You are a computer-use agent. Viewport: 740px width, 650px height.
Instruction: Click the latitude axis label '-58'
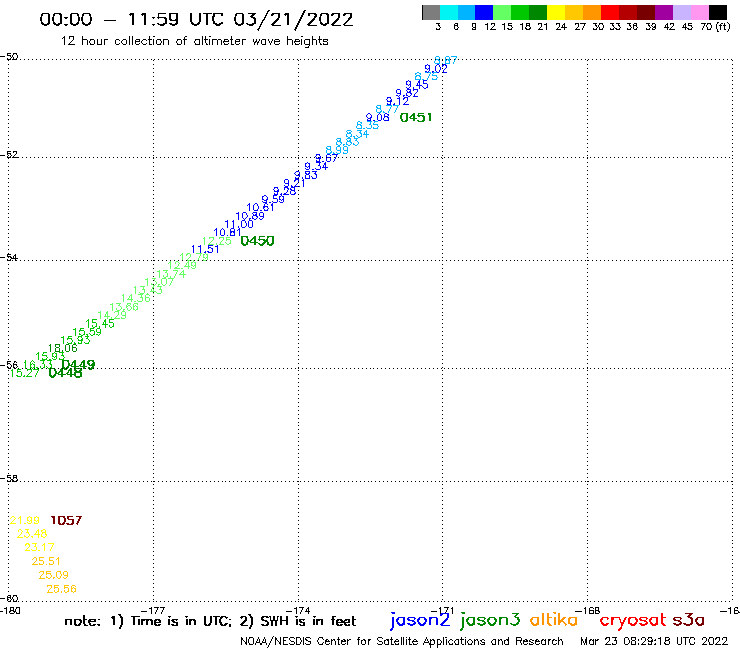tap(9, 479)
